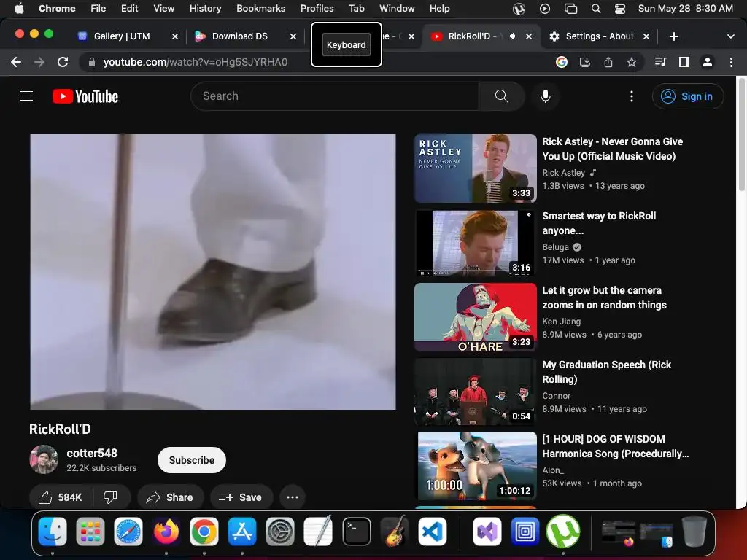Open more actions ellipsis below the video
The height and width of the screenshot is (560, 747).
[x=293, y=497]
